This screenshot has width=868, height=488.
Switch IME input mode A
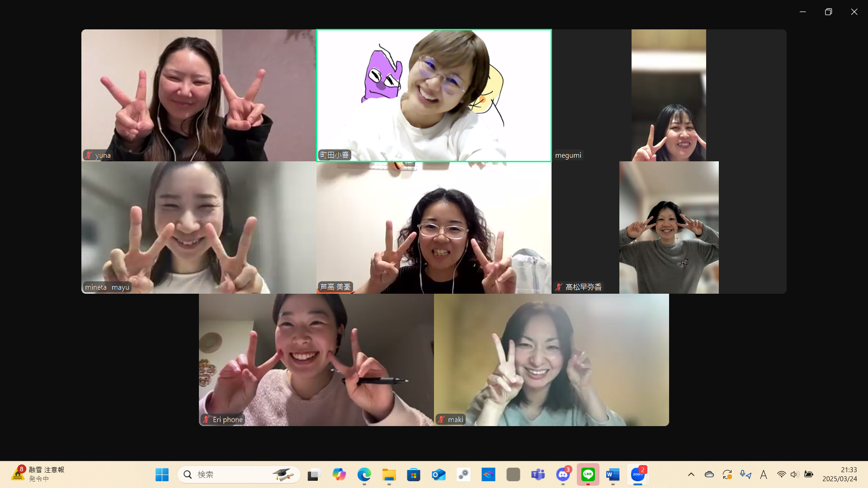(764, 474)
